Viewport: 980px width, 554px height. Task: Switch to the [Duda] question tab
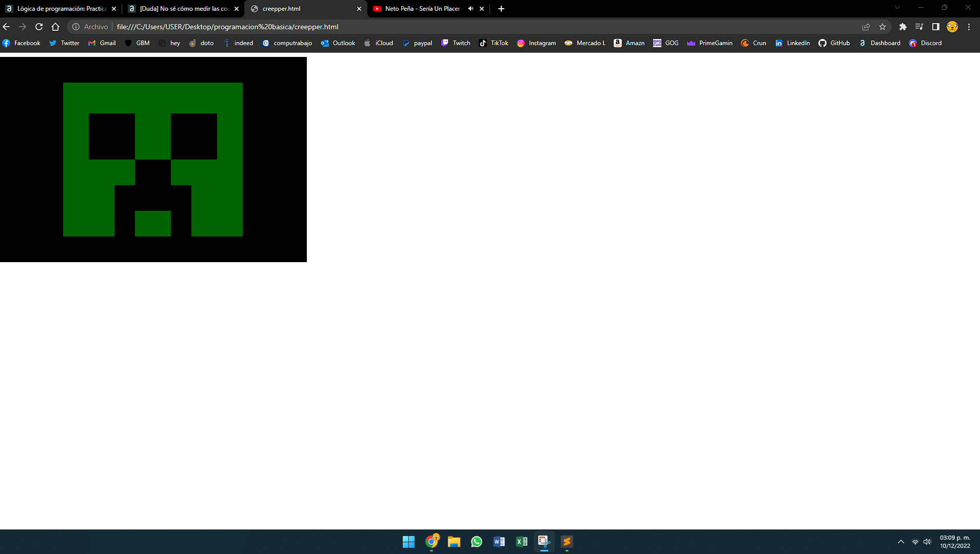(x=183, y=9)
